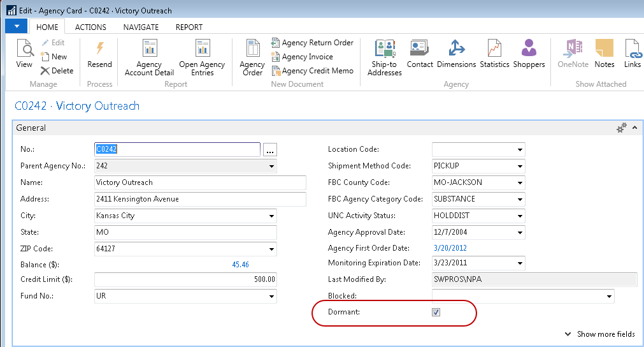Open the UNC Activity Status dropdown
644x347 pixels.
pyautogui.click(x=520, y=216)
